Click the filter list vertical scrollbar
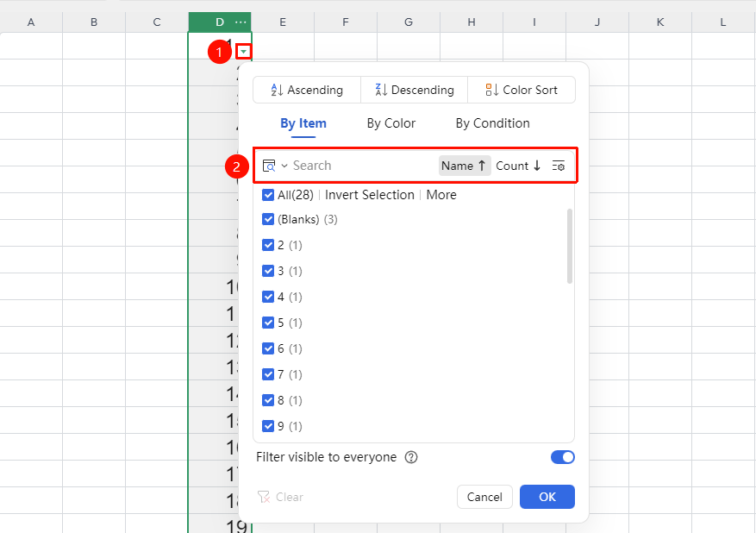This screenshot has width=756, height=533. pos(570,246)
